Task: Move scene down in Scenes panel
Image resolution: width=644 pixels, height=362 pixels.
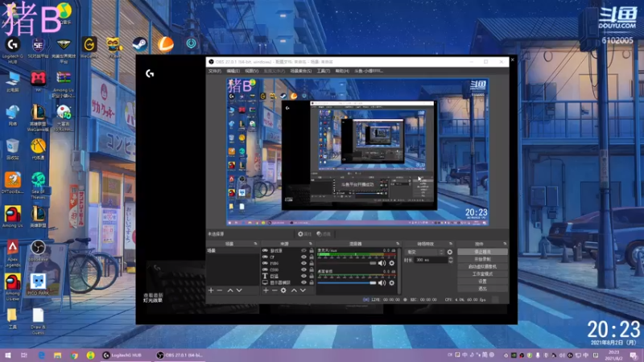Action: pos(239,290)
